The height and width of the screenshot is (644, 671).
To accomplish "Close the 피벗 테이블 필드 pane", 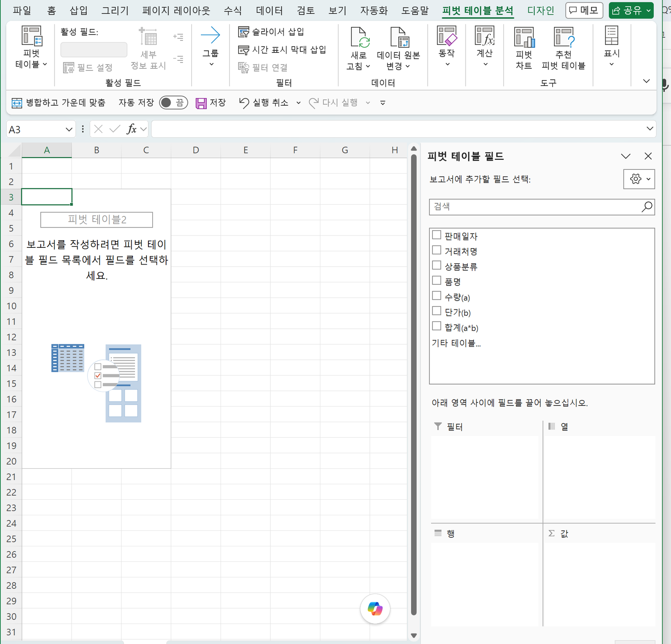I will (648, 156).
